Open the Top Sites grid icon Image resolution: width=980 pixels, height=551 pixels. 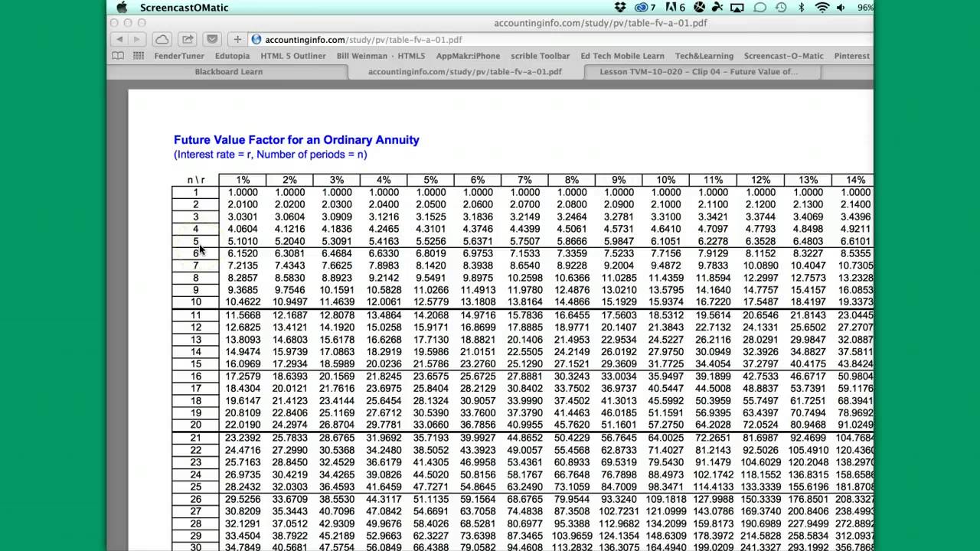(x=139, y=56)
